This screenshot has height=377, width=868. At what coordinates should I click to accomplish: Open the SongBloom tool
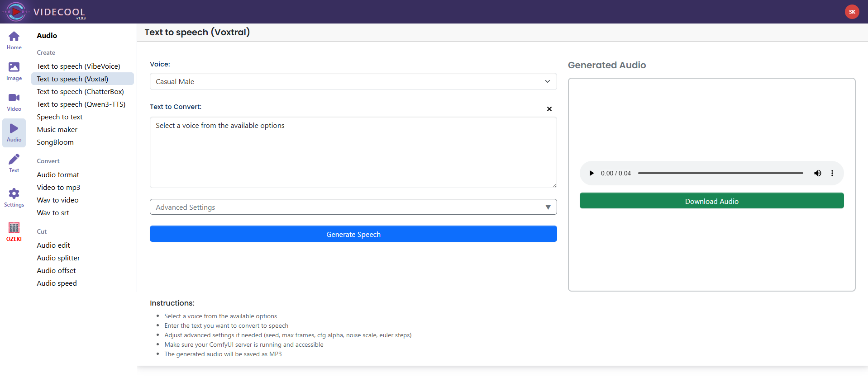(55, 142)
